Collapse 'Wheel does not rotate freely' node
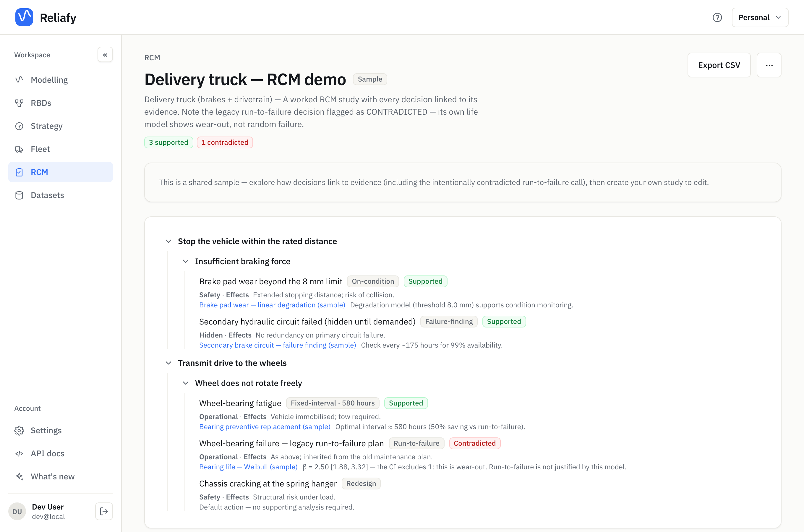Screen dimensions: 804x532 click(x=186, y=383)
